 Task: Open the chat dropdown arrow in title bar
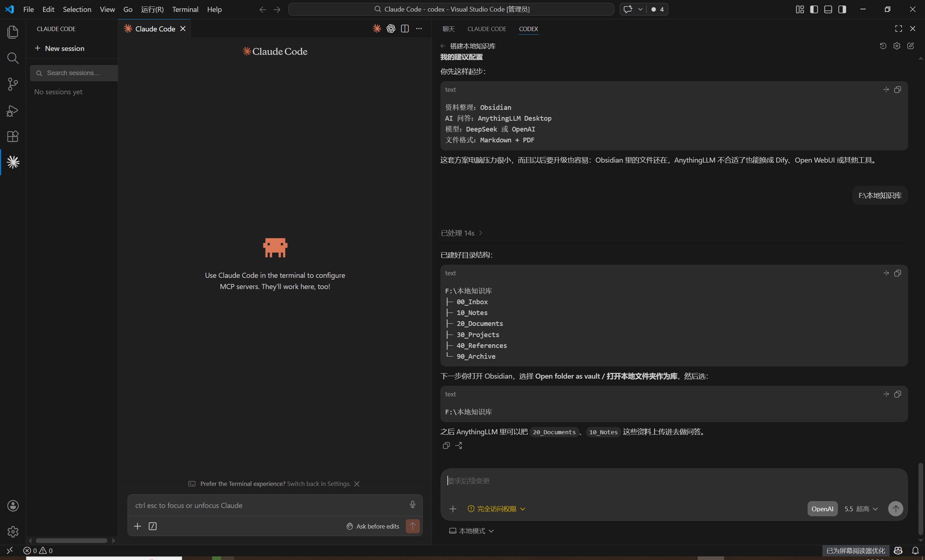pos(640,9)
